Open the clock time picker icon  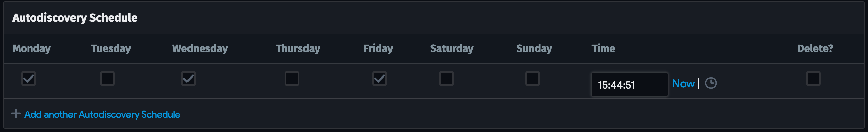click(x=711, y=83)
